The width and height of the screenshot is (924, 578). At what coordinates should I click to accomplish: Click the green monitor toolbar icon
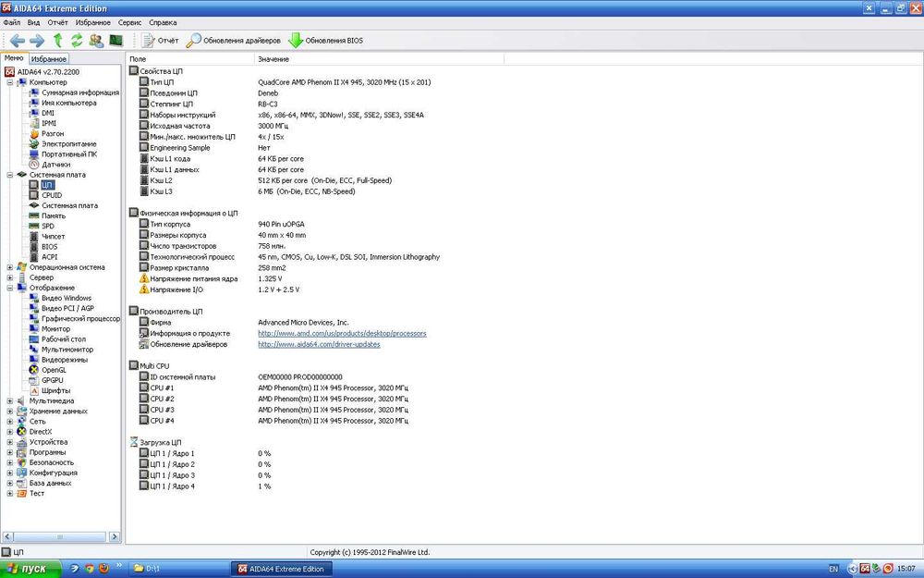116,40
